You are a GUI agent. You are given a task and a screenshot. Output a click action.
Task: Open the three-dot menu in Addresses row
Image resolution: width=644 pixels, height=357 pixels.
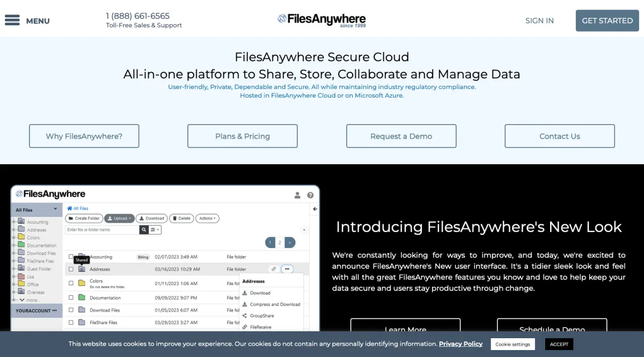(x=287, y=269)
